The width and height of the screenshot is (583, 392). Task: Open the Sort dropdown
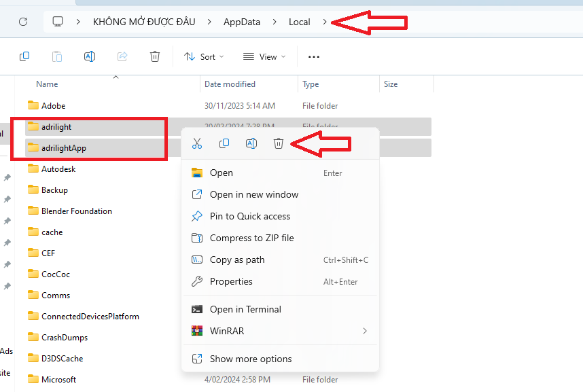tap(204, 57)
